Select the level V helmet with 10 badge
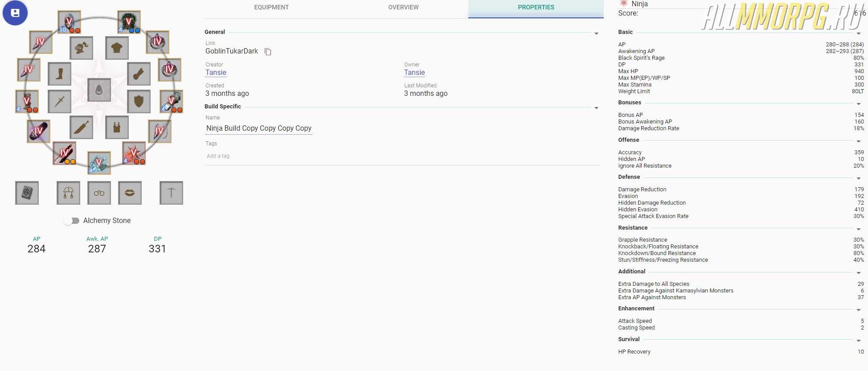Viewport: 868px width, 371px height. click(69, 22)
